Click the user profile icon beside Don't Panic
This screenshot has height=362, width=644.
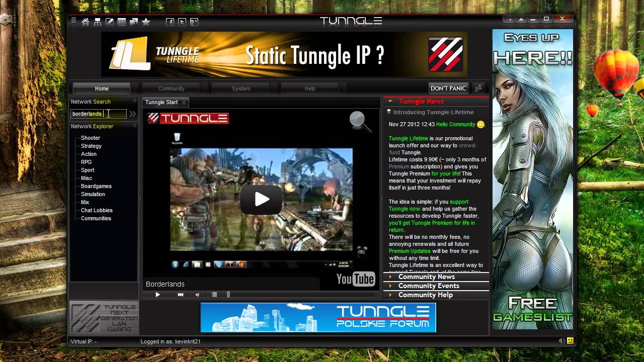[x=478, y=88]
